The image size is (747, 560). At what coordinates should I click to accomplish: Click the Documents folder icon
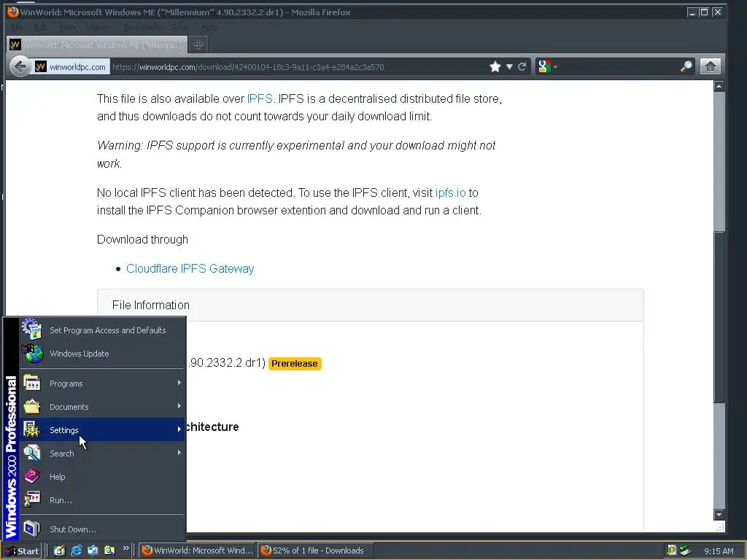(x=32, y=407)
